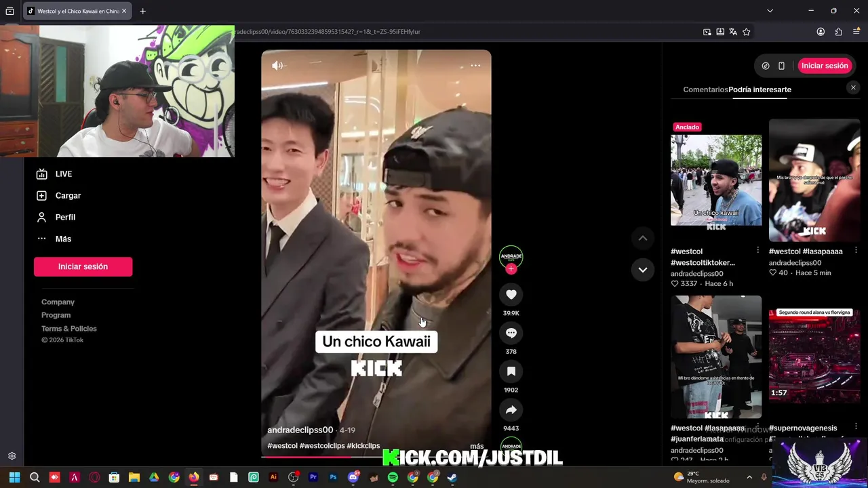Like the video with the heart icon
This screenshot has width=868, height=488.
pos(511,294)
